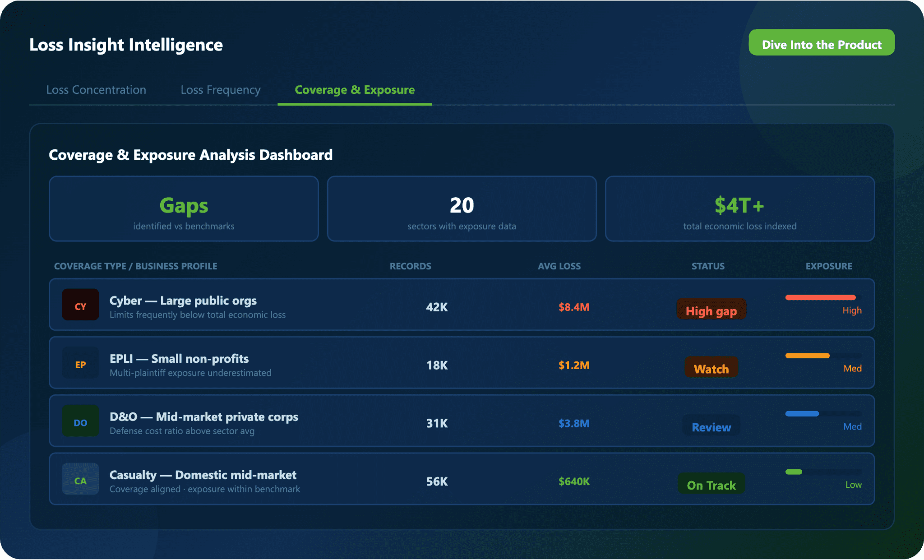
Task: Open the Gaps identified vs benchmarks card
Action: pos(184,209)
